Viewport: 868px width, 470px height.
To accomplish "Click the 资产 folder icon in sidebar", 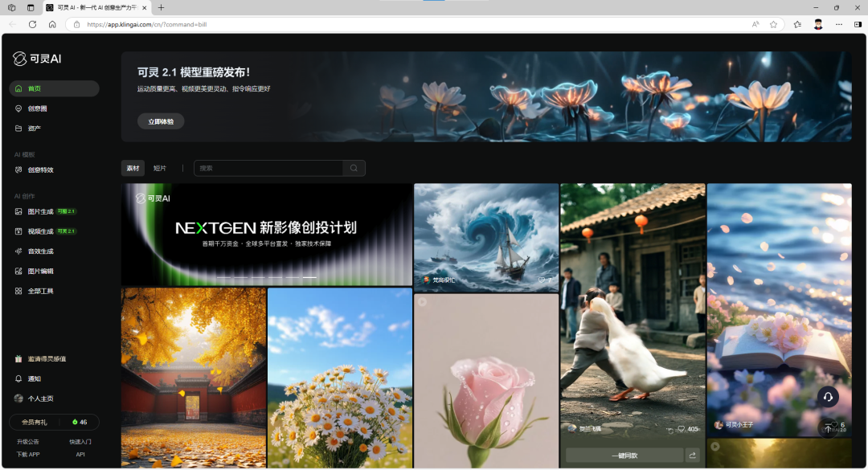I will pos(18,129).
